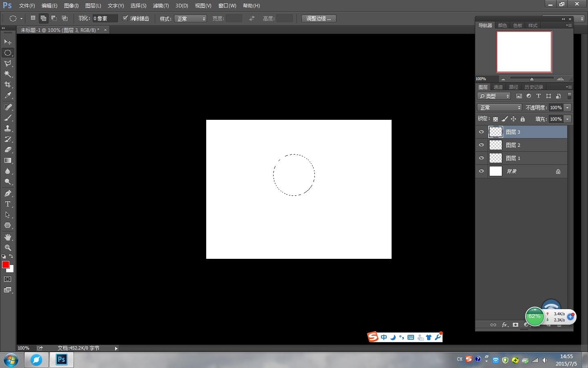Open the Navigator panel flyout menu
The image size is (588, 368).
coord(569,25)
